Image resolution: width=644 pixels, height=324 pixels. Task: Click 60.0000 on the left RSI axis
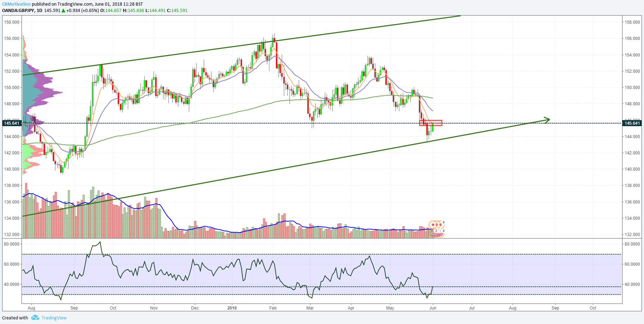tap(12, 264)
